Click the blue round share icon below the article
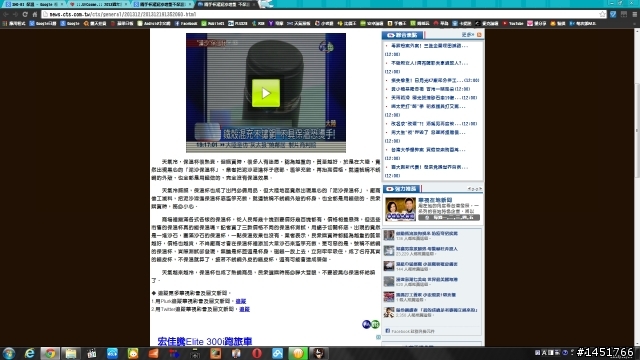 coord(366,324)
